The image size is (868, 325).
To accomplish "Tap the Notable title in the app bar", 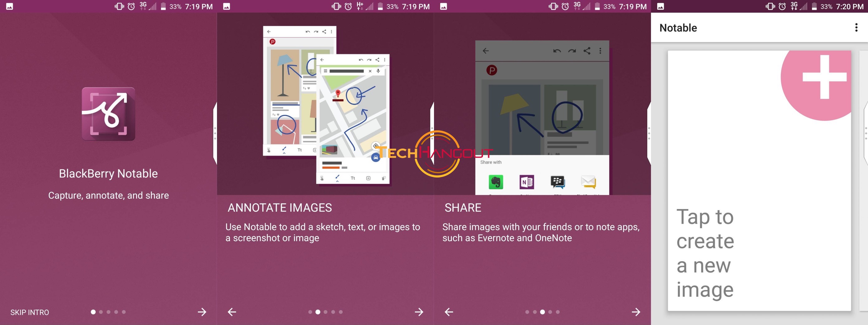I will [x=678, y=28].
